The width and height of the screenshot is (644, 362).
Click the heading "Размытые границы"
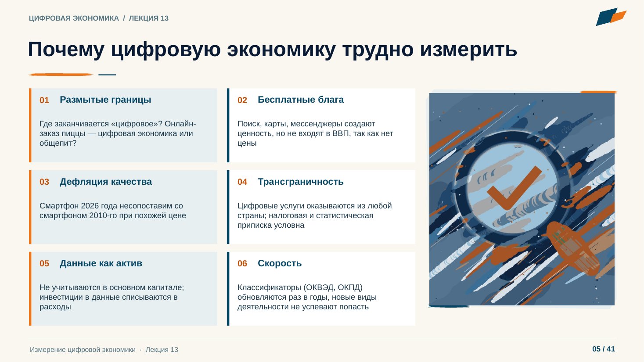point(105,100)
